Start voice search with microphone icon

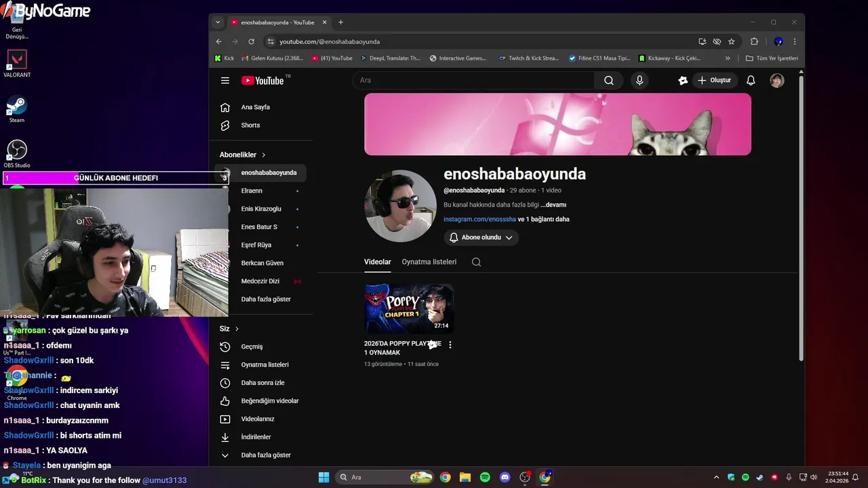(x=639, y=81)
